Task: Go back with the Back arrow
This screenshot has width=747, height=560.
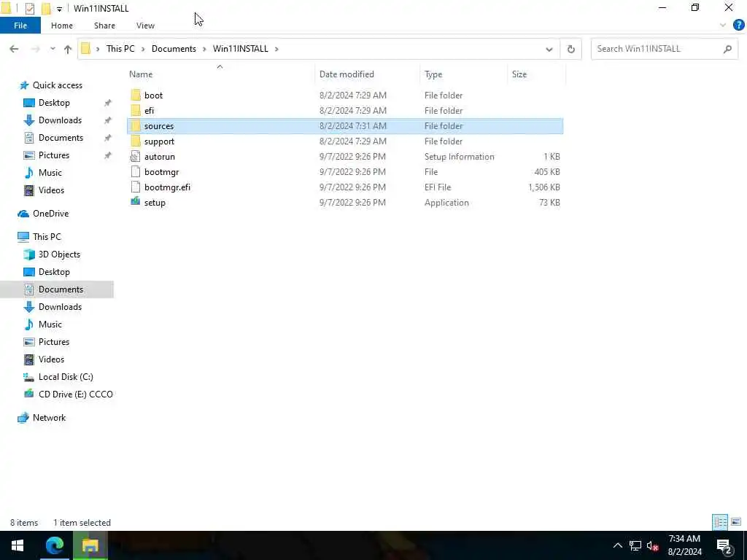Action: coord(14,49)
